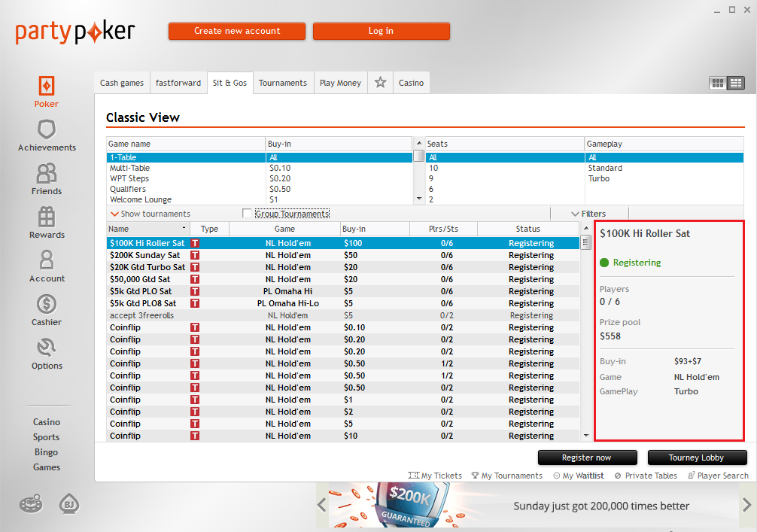Sort by Status column header
The width and height of the screenshot is (757, 532).
click(x=528, y=229)
